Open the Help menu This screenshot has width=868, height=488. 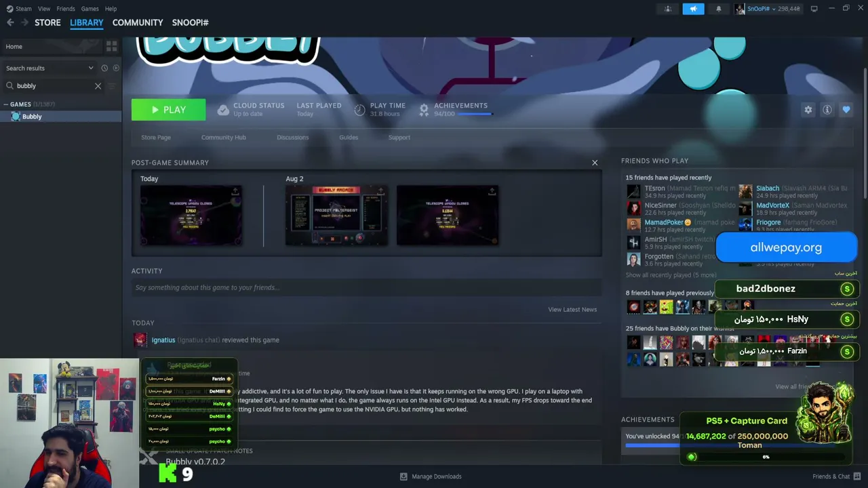tap(111, 9)
